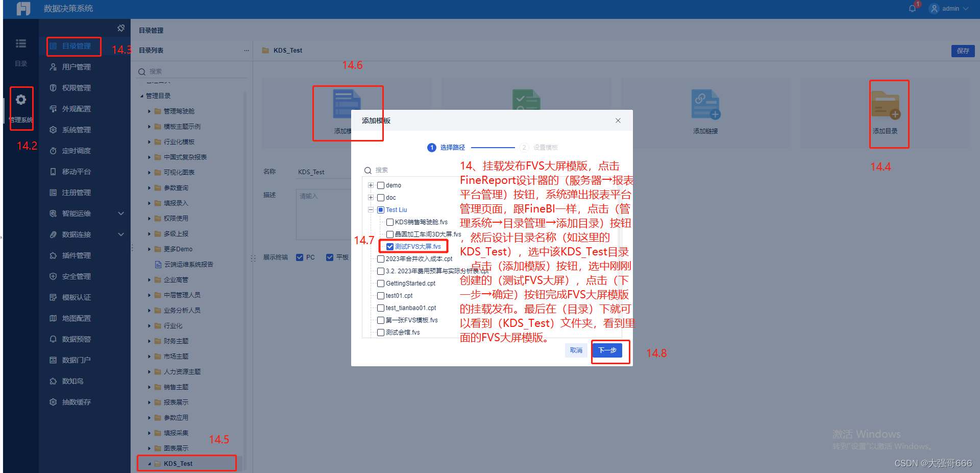The image size is (980, 473).
Task: Click the directory list search field
Action: (193, 72)
